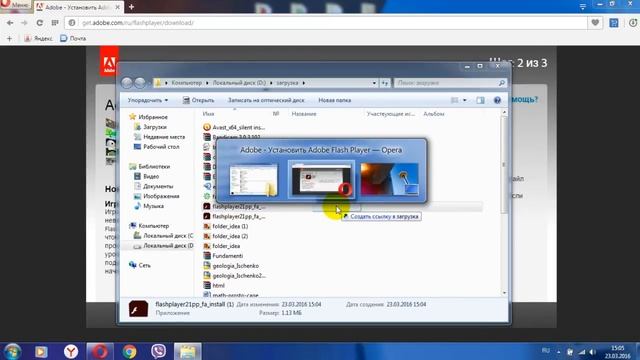Open Viber from the taskbar
Viewport: 640px width, 360px height.
158,351
